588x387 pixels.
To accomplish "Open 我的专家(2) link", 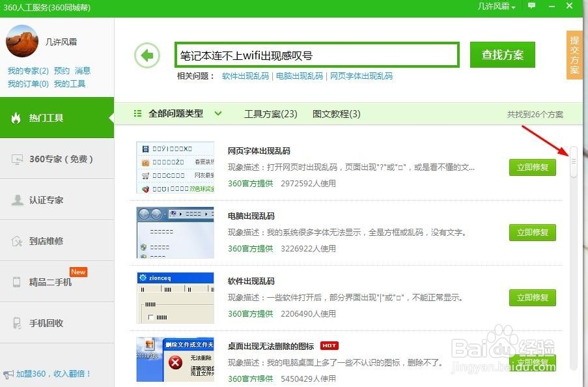I will coord(28,70).
